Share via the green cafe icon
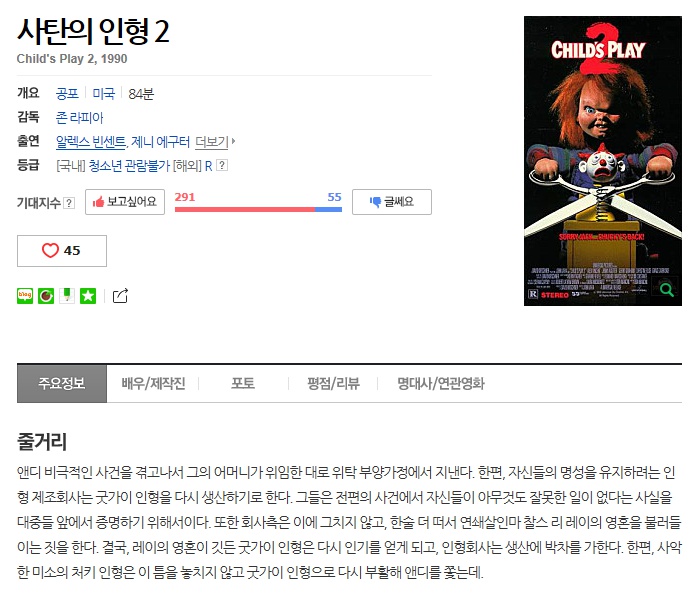This screenshot has width=695, height=595. [46, 295]
